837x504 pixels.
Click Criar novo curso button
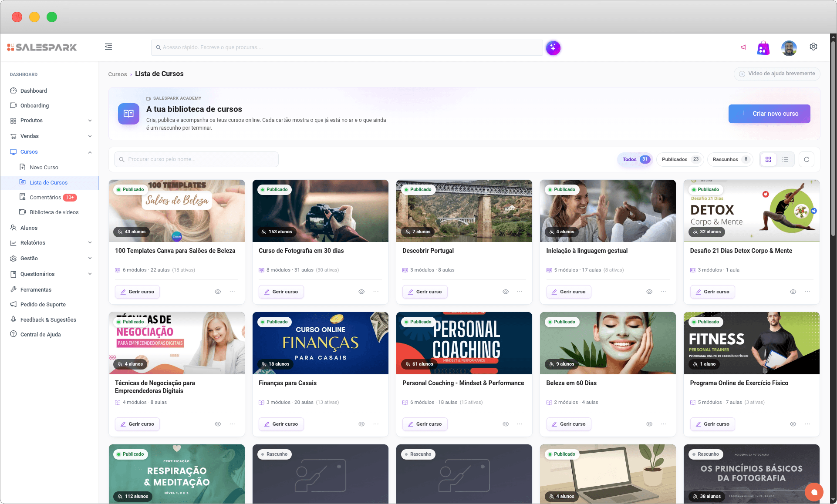pos(769,114)
